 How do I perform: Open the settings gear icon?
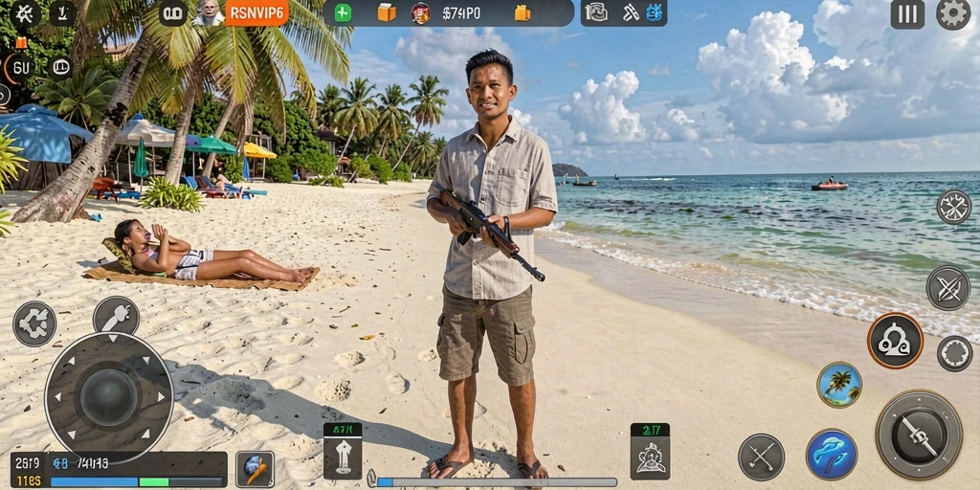pyautogui.click(x=953, y=13)
